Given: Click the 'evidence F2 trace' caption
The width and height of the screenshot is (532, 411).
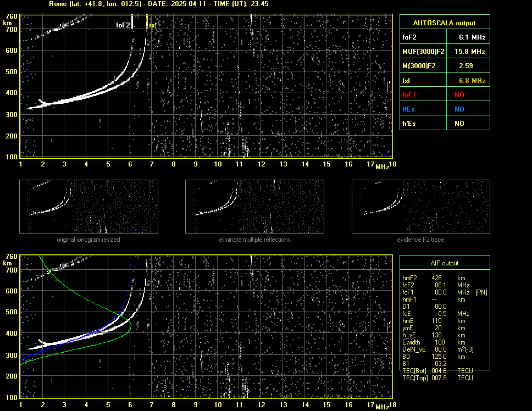Looking at the screenshot, I should click(x=420, y=240).
